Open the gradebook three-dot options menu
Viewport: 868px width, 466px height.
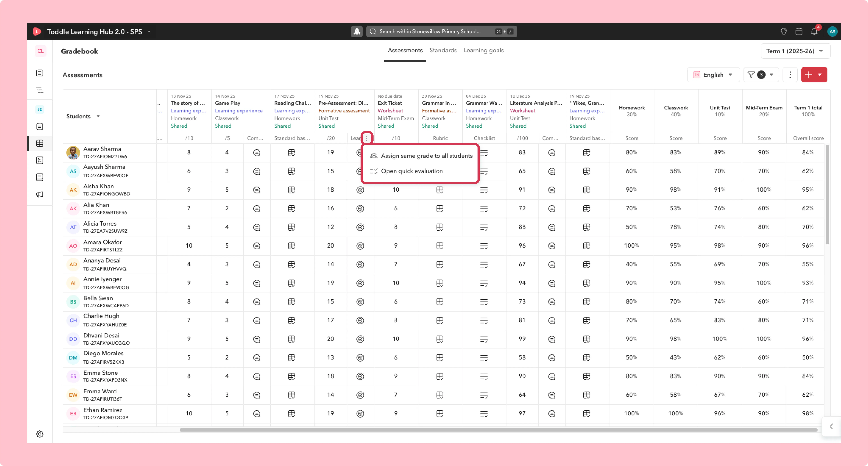[790, 75]
